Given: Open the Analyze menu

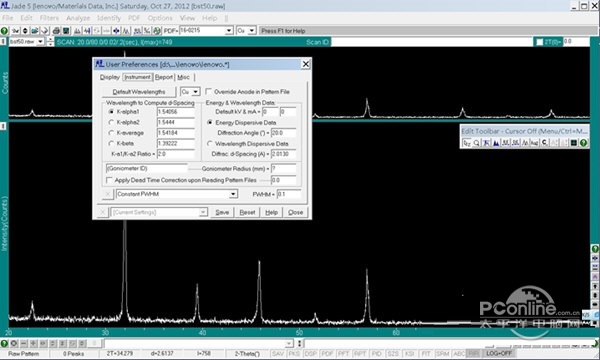Looking at the screenshot, I should [x=78, y=18].
